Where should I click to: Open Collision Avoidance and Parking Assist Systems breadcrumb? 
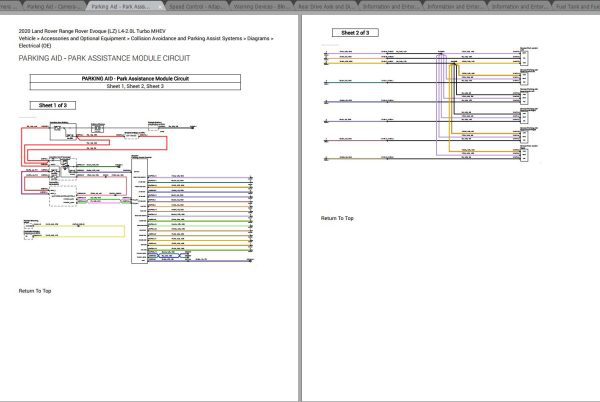(186, 38)
